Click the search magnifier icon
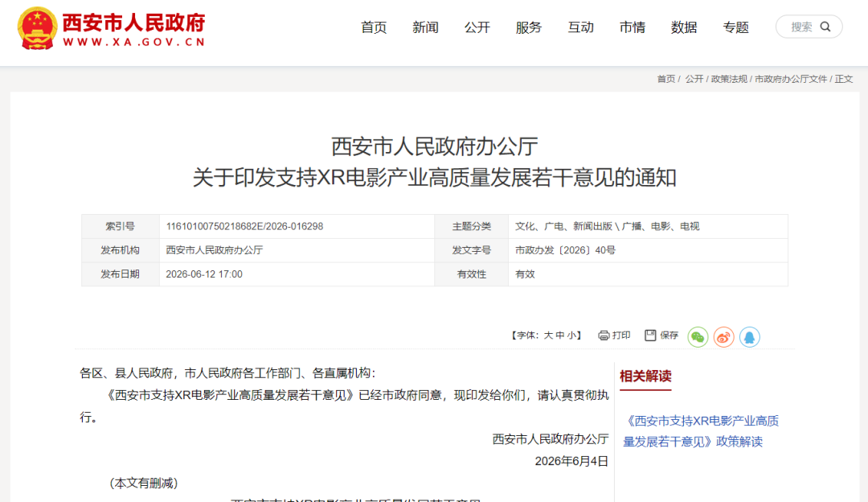This screenshot has width=868, height=502. pos(825,27)
